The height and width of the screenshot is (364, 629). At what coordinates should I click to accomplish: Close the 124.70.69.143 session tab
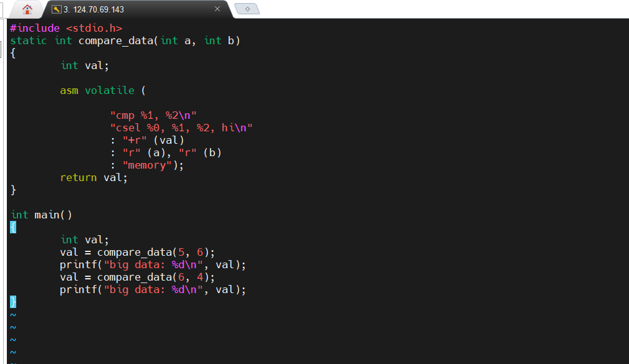[x=217, y=9]
